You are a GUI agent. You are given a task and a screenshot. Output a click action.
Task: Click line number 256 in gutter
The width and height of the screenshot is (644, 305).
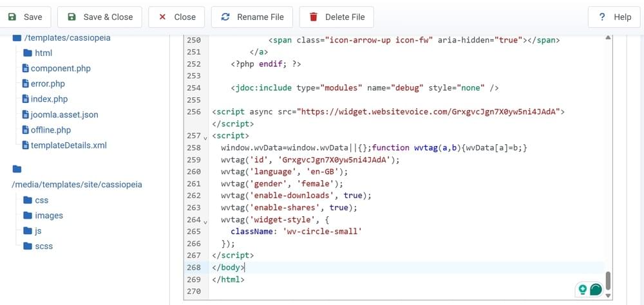(x=193, y=112)
